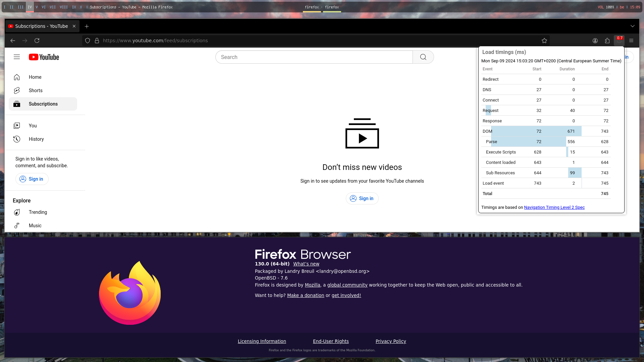Viewport: 644px width, 362px height.
Task: Click the sidebar Sign in button
Action: [32, 179]
